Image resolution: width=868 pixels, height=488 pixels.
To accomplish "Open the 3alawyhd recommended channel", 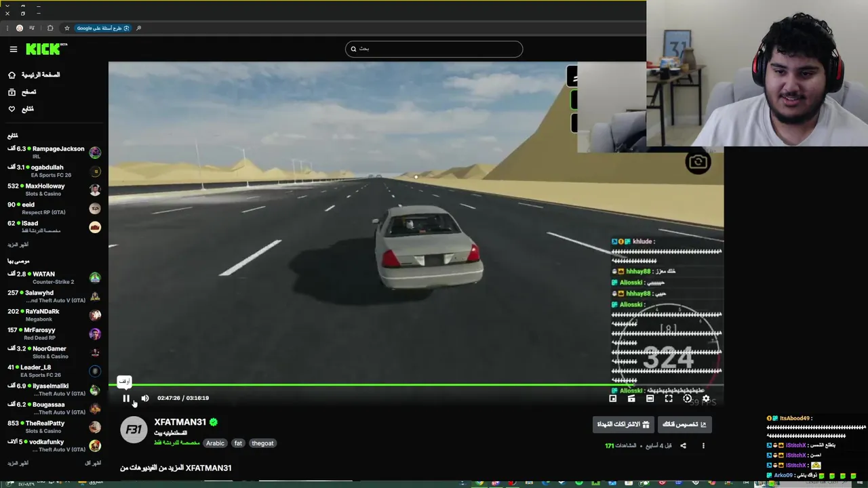I will tap(54, 296).
